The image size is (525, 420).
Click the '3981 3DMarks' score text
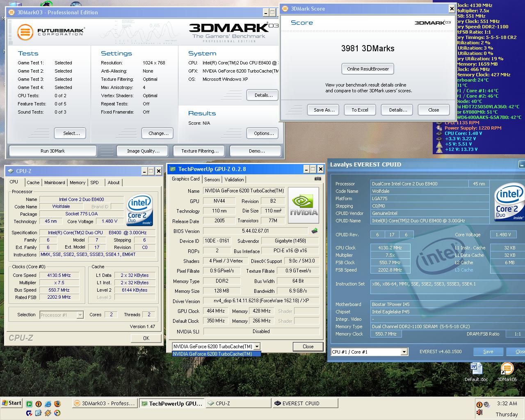click(x=368, y=48)
